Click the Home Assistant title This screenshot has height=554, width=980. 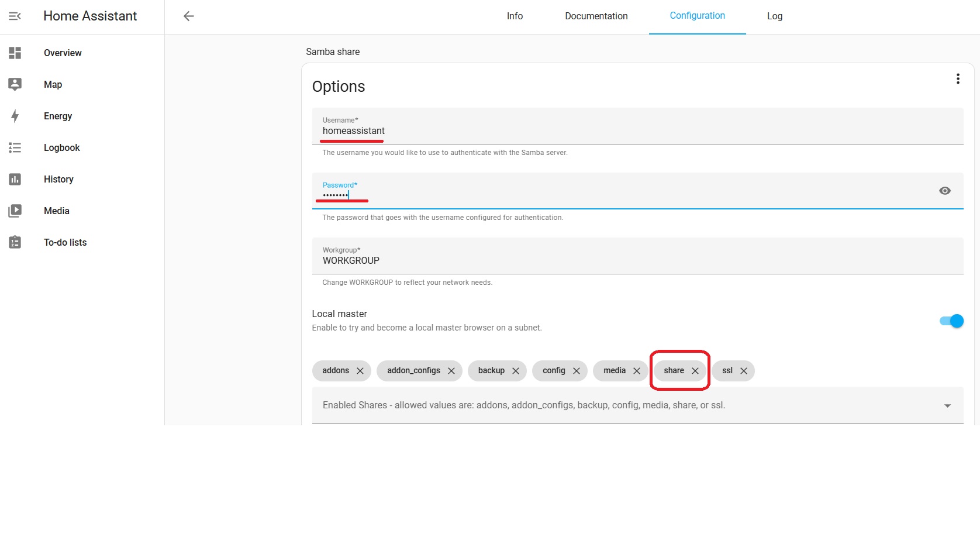90,16
